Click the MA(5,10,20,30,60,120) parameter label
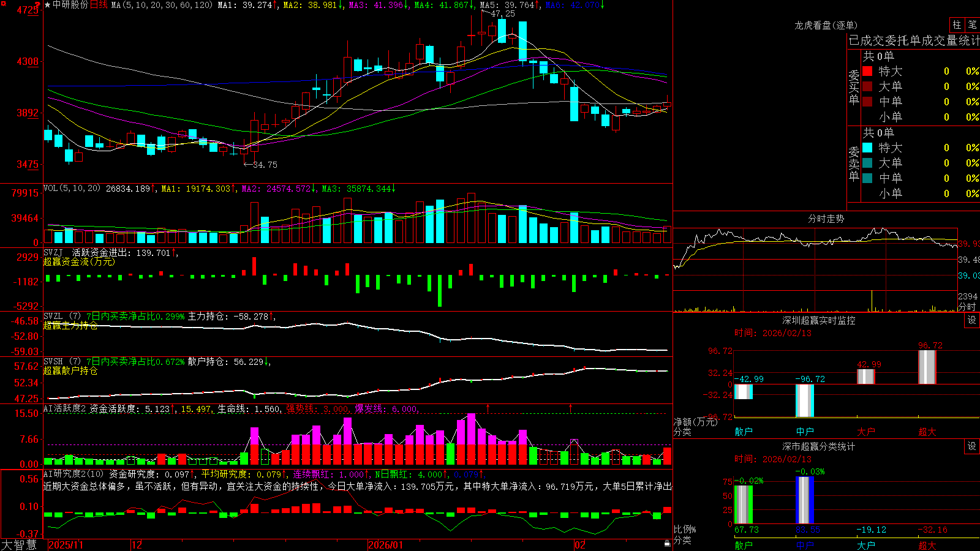The width and height of the screenshot is (980, 551). coord(162,5)
